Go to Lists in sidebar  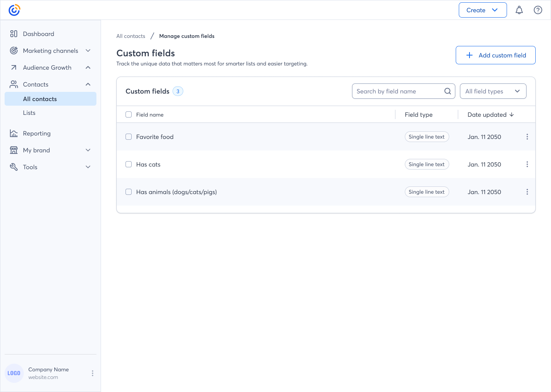(29, 113)
